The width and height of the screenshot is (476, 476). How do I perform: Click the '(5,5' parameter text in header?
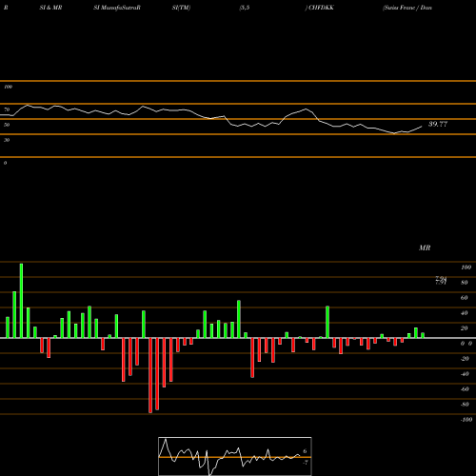(245, 8)
